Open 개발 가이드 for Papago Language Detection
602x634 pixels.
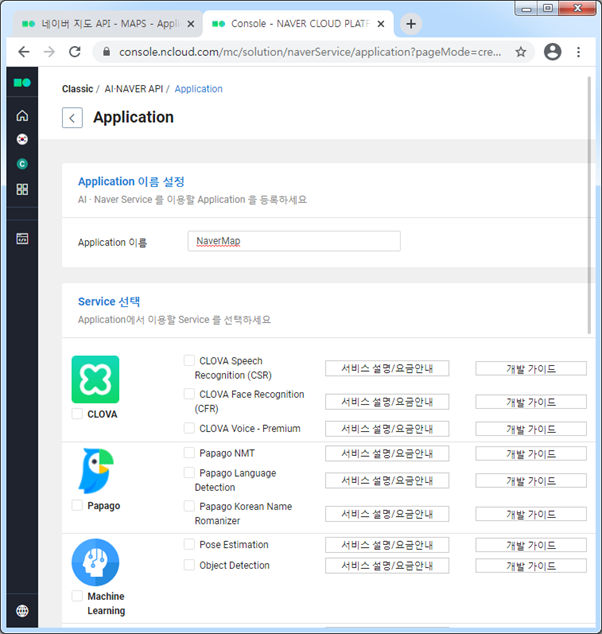point(531,481)
